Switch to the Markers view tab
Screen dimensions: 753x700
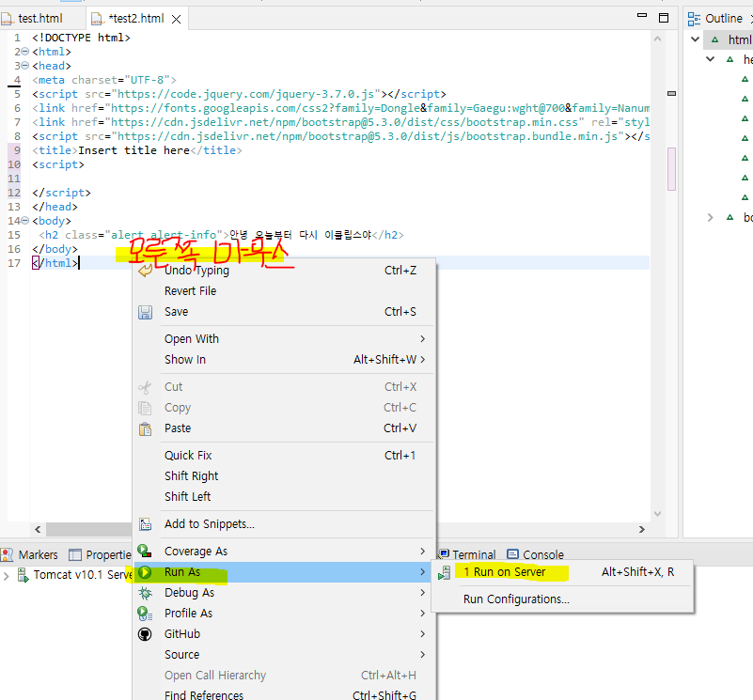tap(30, 555)
